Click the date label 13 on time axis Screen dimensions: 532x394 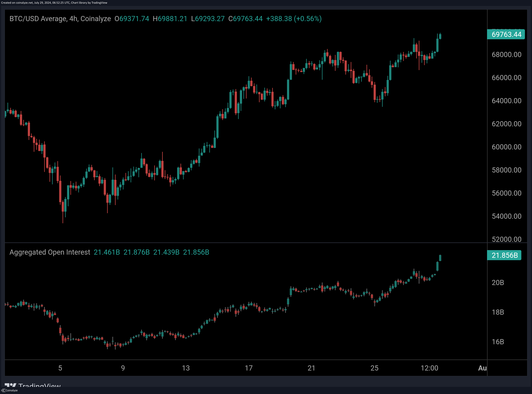tap(186, 368)
